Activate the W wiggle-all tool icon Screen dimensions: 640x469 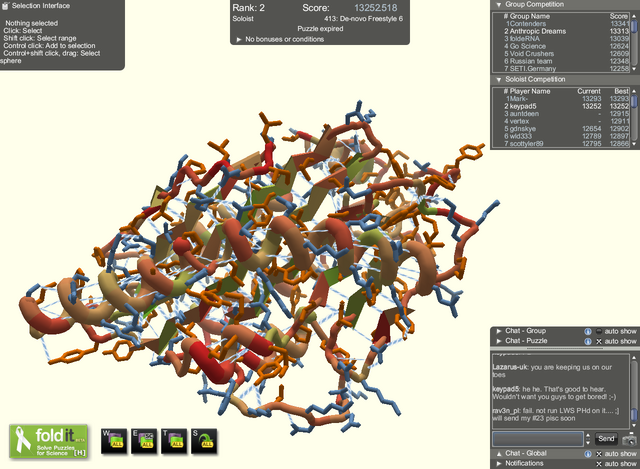[x=114, y=441]
